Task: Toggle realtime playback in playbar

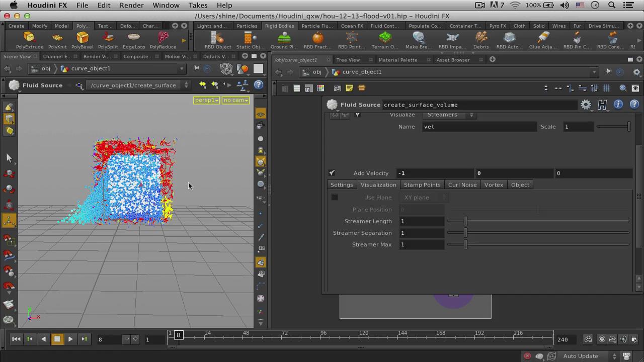Action: (602, 339)
